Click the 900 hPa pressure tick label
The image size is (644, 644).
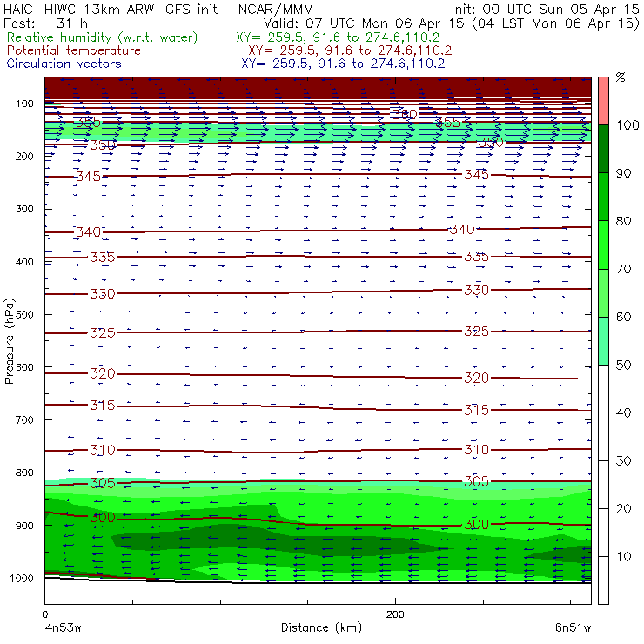pyautogui.click(x=24, y=526)
